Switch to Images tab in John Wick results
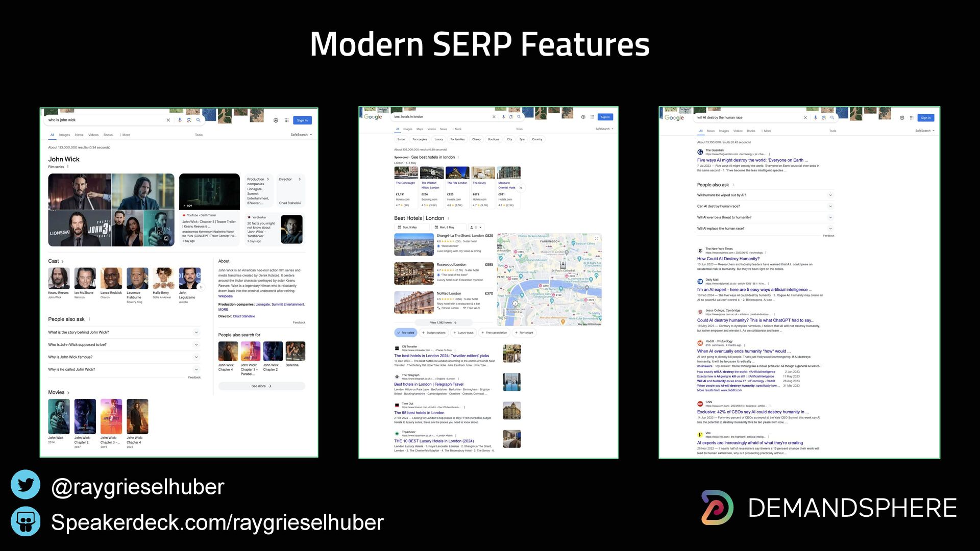The image size is (980, 551). 64,135
